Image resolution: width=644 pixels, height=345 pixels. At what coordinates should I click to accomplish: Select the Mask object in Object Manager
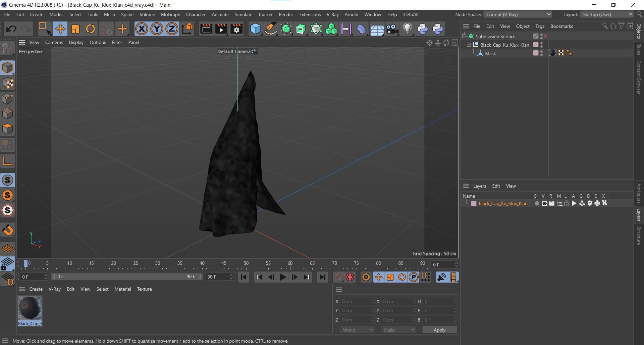(490, 53)
